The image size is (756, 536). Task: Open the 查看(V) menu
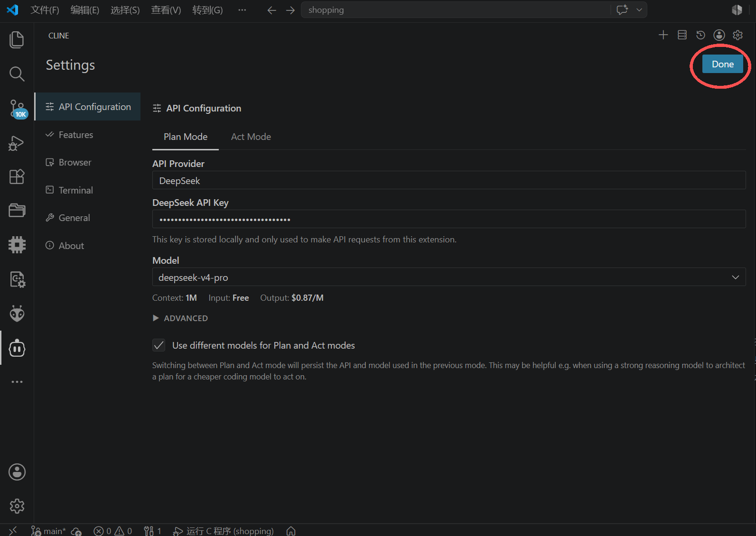click(166, 10)
